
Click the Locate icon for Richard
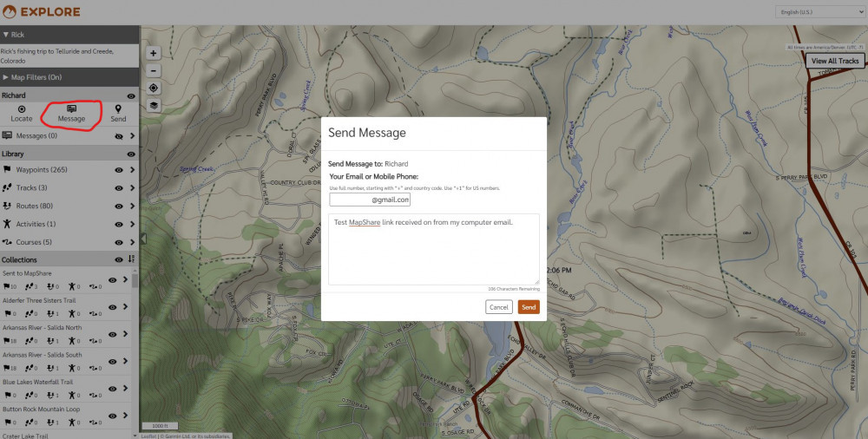pos(22,109)
